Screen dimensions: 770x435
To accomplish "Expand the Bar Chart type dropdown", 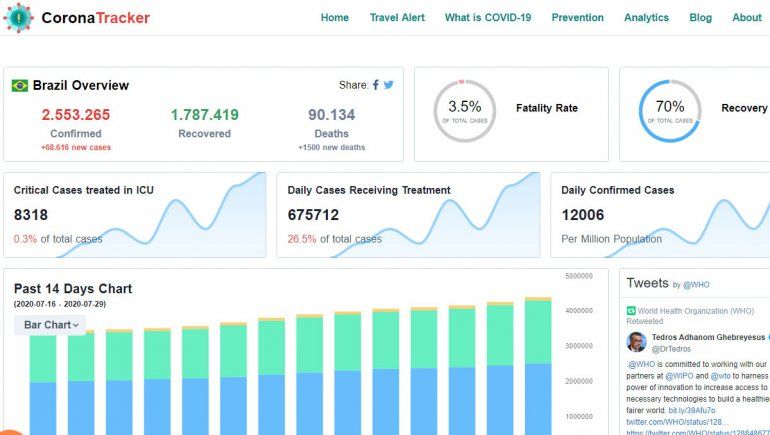I will click(x=51, y=325).
